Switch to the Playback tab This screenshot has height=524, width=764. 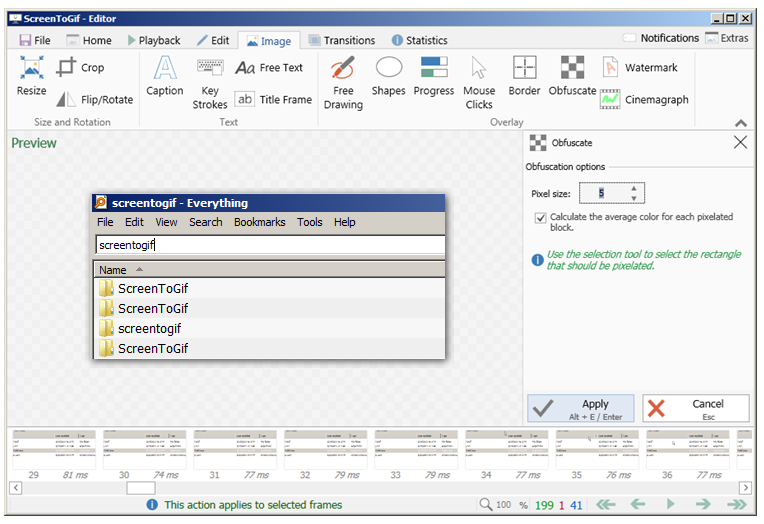pos(154,40)
